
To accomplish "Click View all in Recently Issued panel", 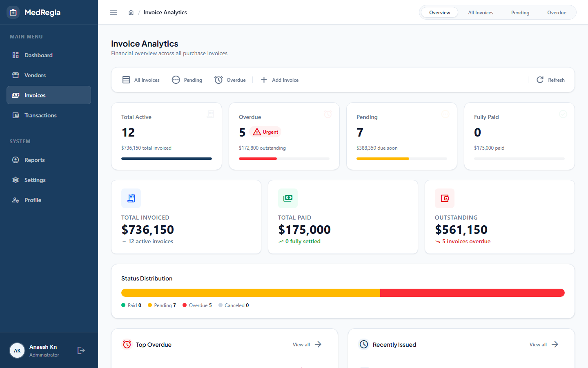I will pyautogui.click(x=544, y=345).
